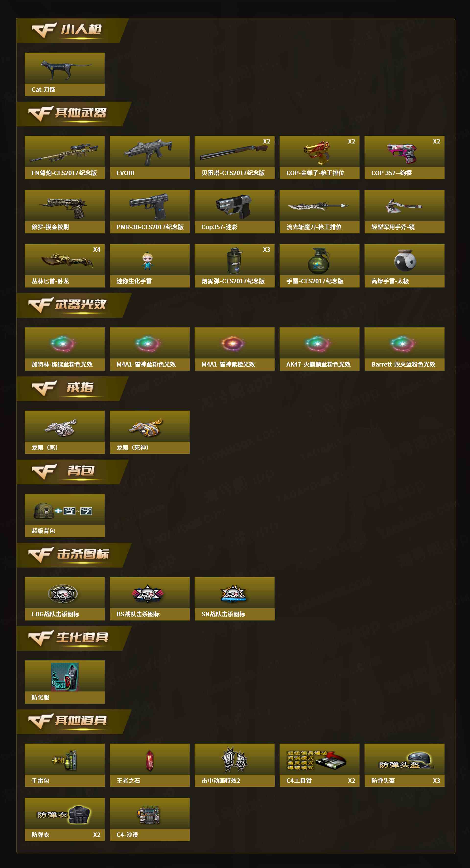The width and height of the screenshot is (470, 868).
Task: Select the EDG战队击杀图标 kill icon
Action: 65,599
